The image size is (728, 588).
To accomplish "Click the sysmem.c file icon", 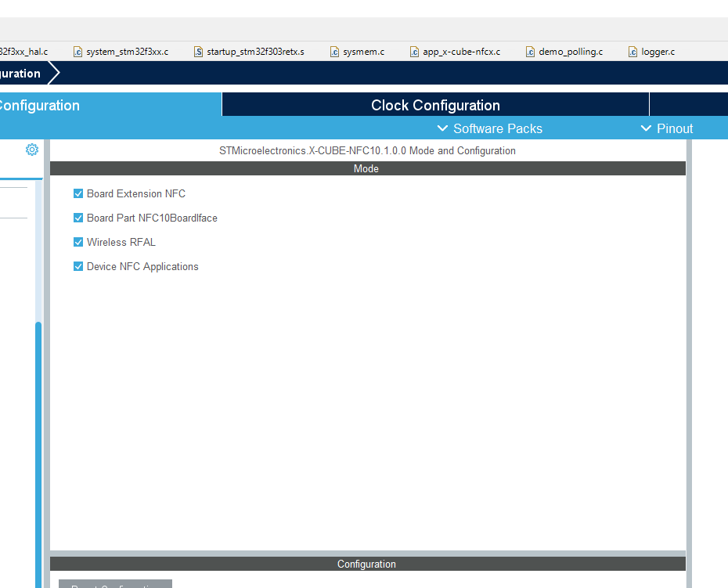I will [x=335, y=52].
